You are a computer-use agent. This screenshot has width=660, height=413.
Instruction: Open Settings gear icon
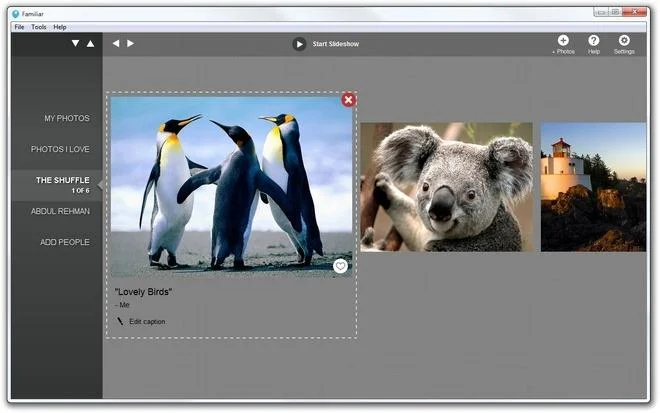tap(624, 40)
